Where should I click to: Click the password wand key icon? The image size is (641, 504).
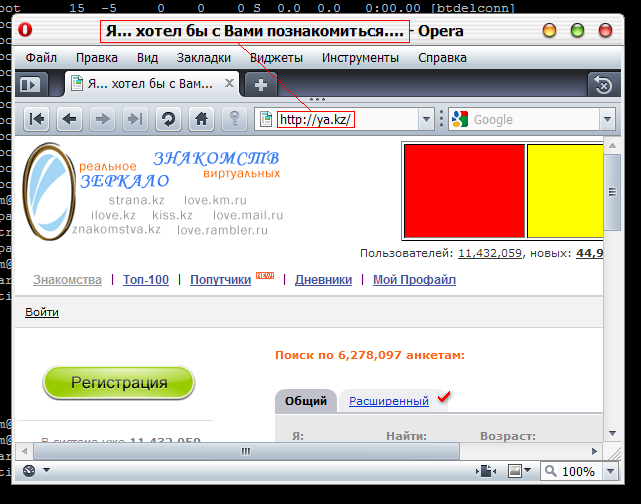(234, 119)
